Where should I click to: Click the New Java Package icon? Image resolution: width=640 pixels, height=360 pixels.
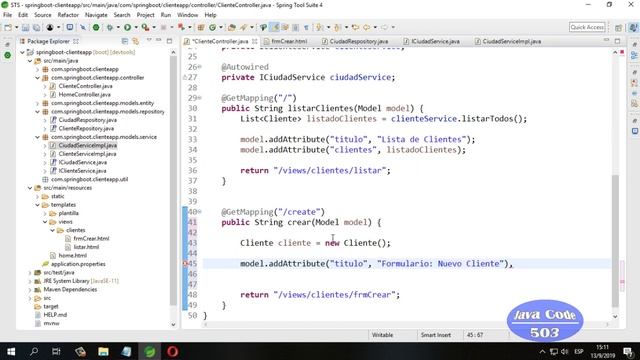201,27
